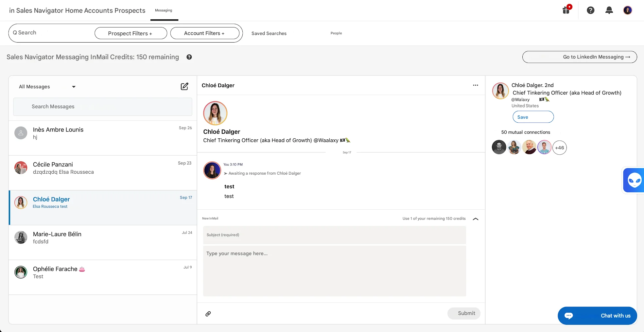Click Ophélie Farache's avatar in message list
Viewport: 644px width, 332px height.
pyautogui.click(x=21, y=272)
